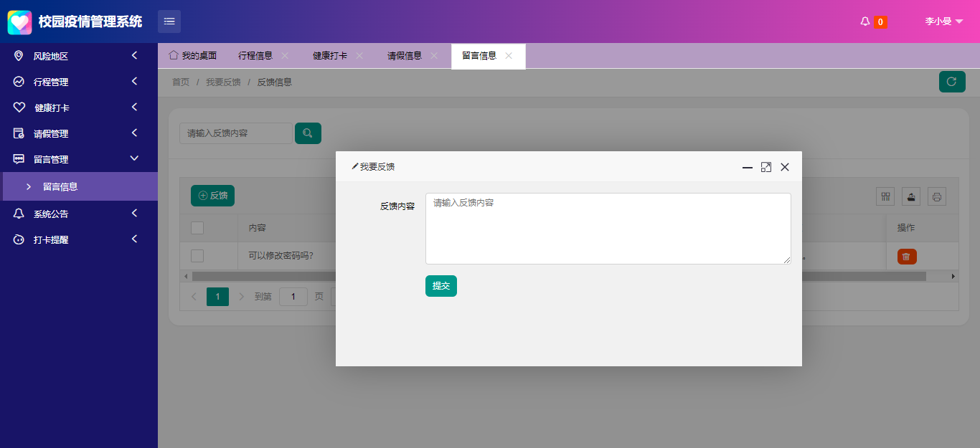Expand the 请假管理 menu chevron
Image resolution: width=980 pixels, height=448 pixels.
(x=134, y=133)
